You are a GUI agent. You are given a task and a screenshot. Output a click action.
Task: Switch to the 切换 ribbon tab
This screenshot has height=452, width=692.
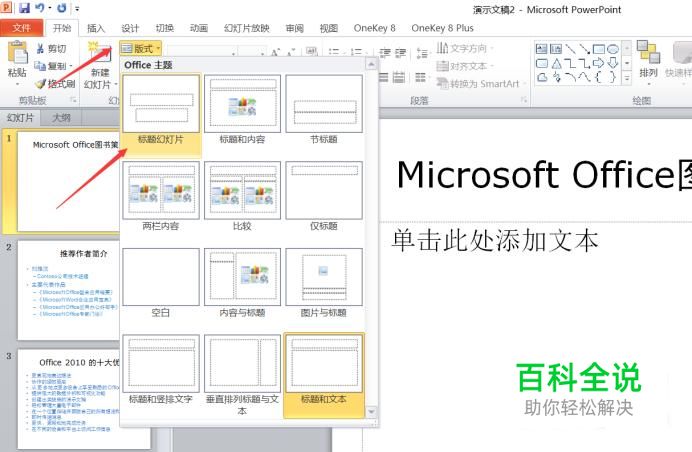[165, 28]
